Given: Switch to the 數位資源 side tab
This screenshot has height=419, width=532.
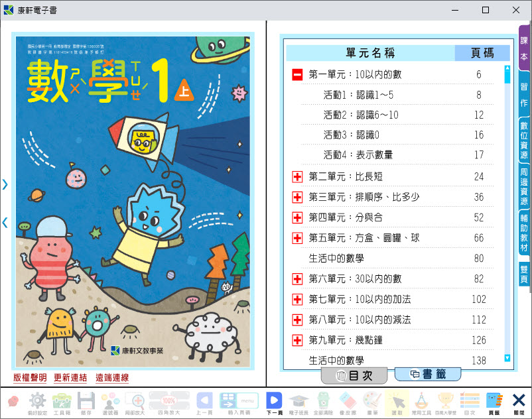Looking at the screenshot, I should [x=524, y=140].
